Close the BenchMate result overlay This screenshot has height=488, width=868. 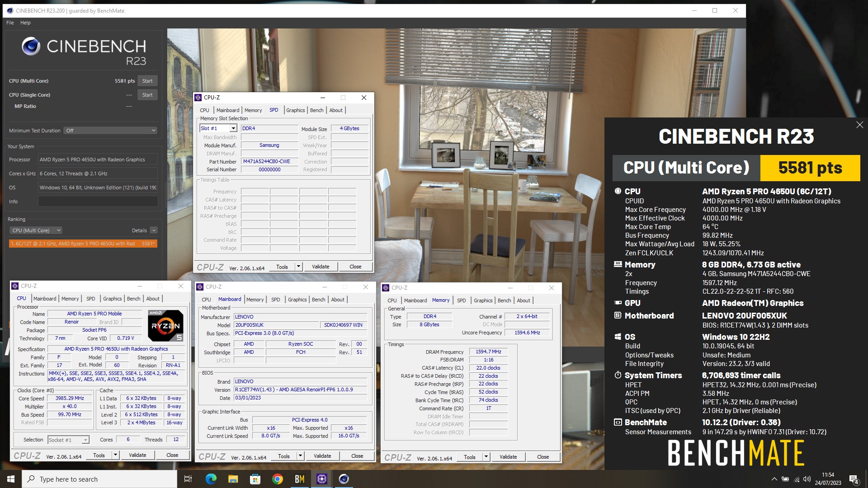point(859,125)
